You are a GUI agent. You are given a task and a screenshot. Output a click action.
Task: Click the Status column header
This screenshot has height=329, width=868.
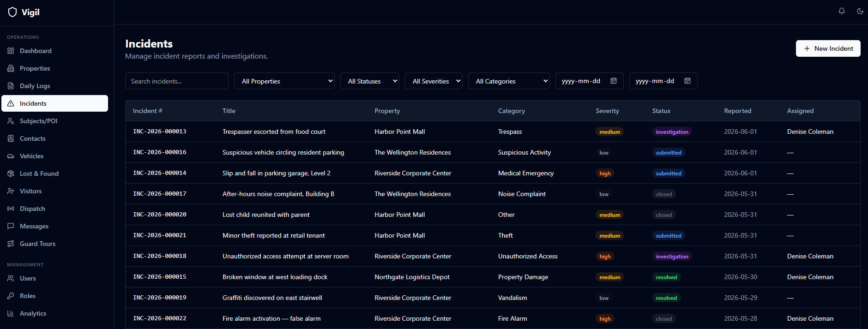pyautogui.click(x=661, y=111)
